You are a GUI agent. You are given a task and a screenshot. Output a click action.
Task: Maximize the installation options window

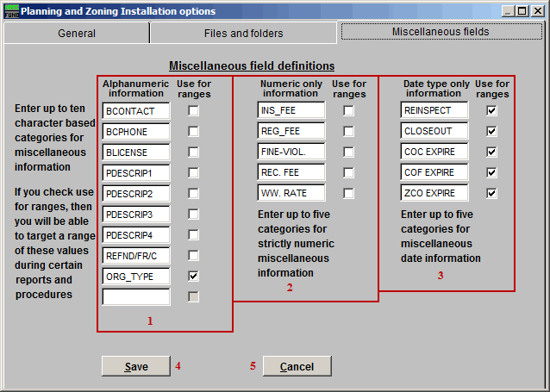[x=522, y=11]
